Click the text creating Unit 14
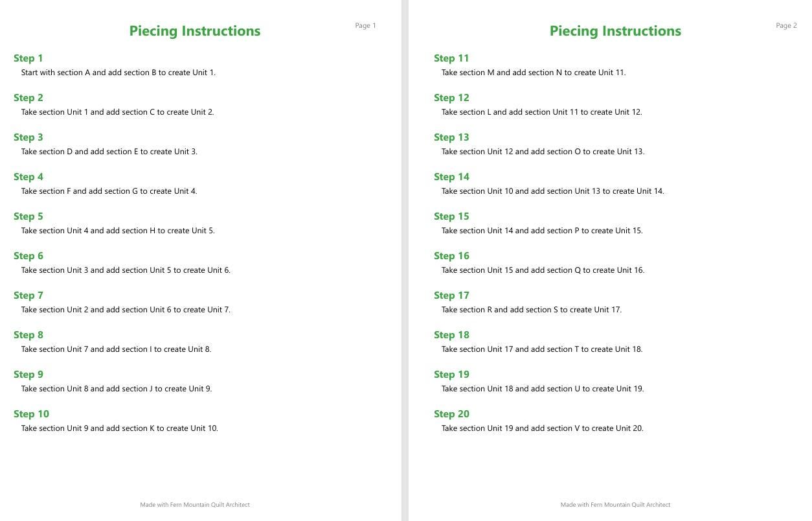This screenshot has width=812, height=521. point(553,191)
